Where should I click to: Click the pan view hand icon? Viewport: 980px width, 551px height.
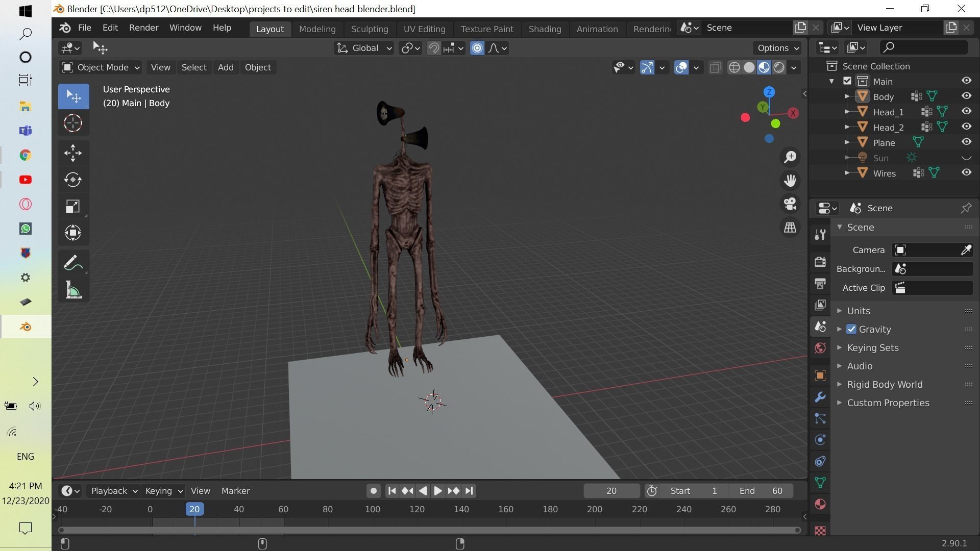click(x=790, y=181)
